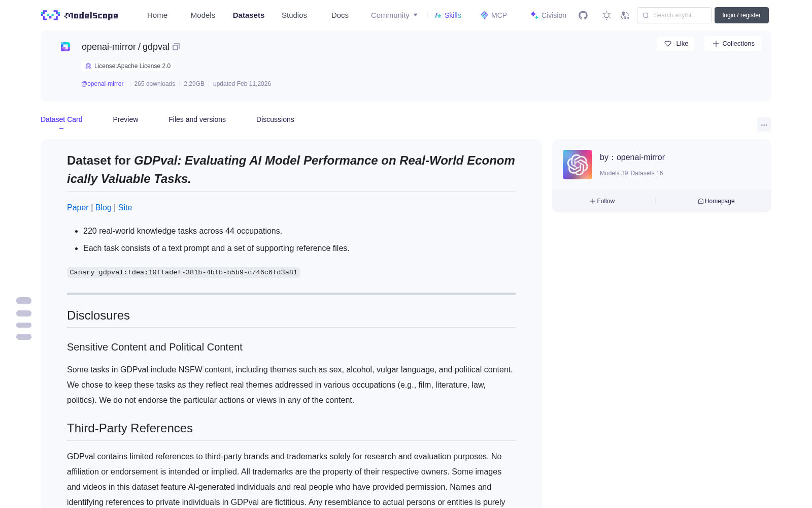Screen dimensions: 812x508
Task: Jump to section via first outline bar
Action: (24, 301)
